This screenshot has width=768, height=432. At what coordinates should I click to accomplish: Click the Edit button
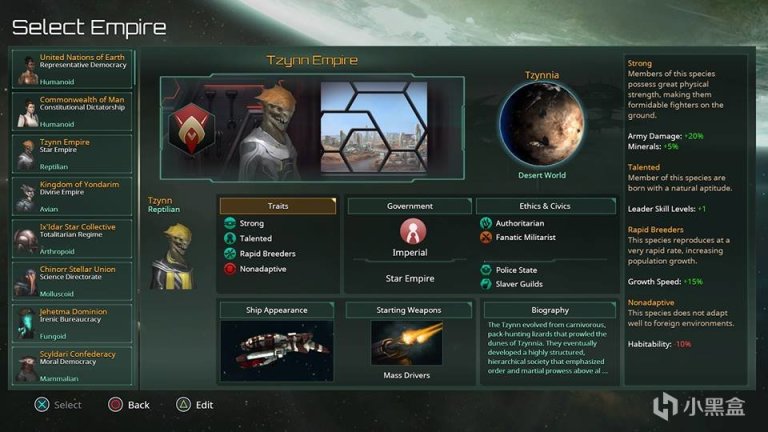click(195, 405)
